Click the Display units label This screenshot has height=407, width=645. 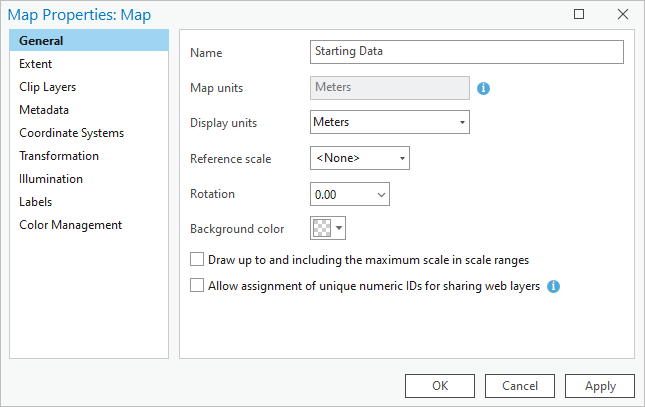223,123
